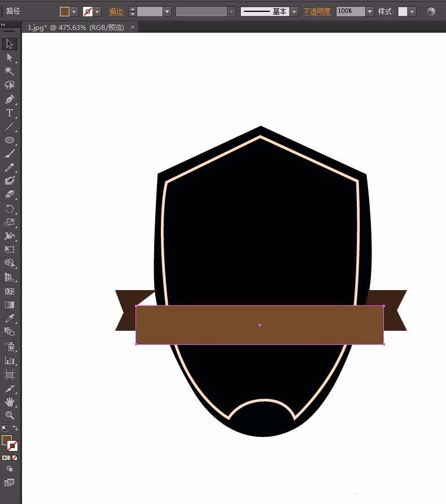Select the Eraser tool

[10, 194]
